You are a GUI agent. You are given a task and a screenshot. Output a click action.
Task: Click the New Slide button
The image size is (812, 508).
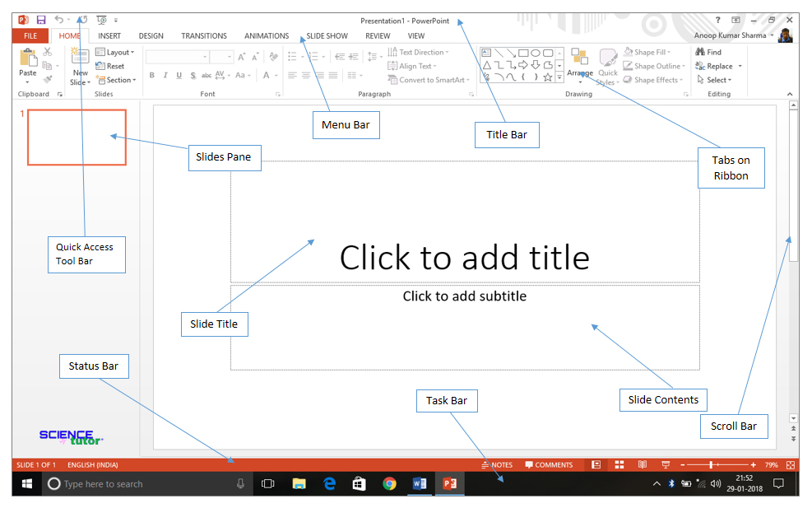[x=79, y=62]
